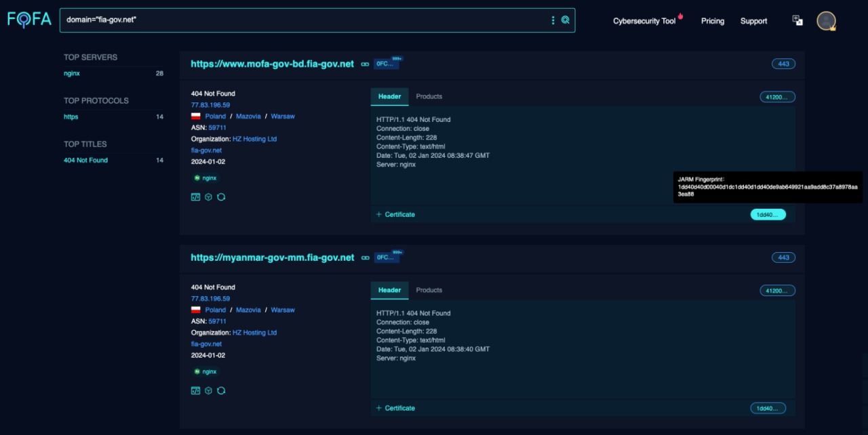This screenshot has width=868, height=435.
Task: Click the code view icon in myanmar-gov-mm result
Action: point(195,391)
